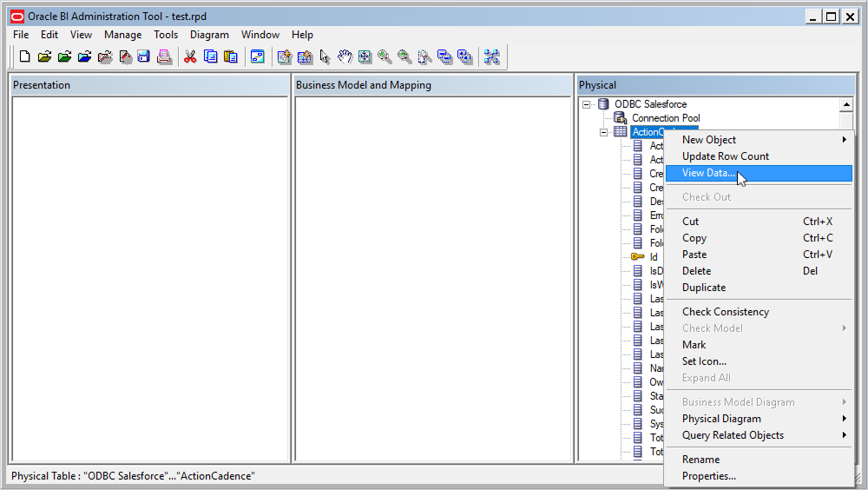Select the arrow pointer tool in toolbar
This screenshot has height=490, width=868.
(x=325, y=56)
